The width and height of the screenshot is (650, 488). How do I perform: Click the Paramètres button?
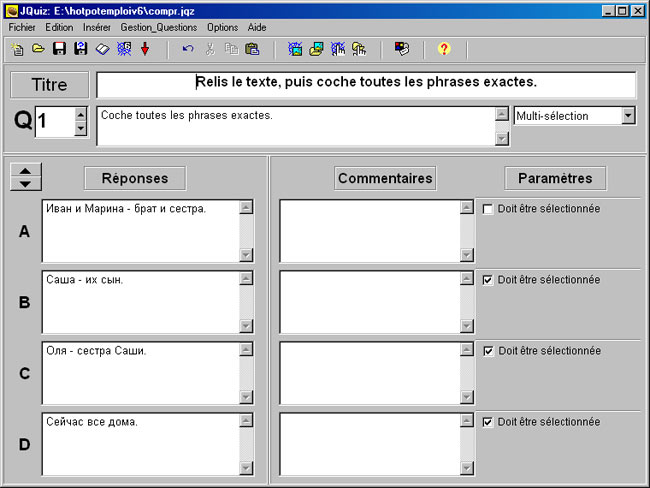555,178
